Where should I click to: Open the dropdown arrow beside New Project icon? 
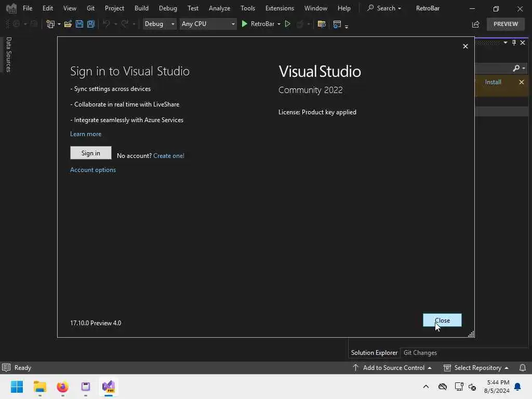pyautogui.click(x=59, y=24)
